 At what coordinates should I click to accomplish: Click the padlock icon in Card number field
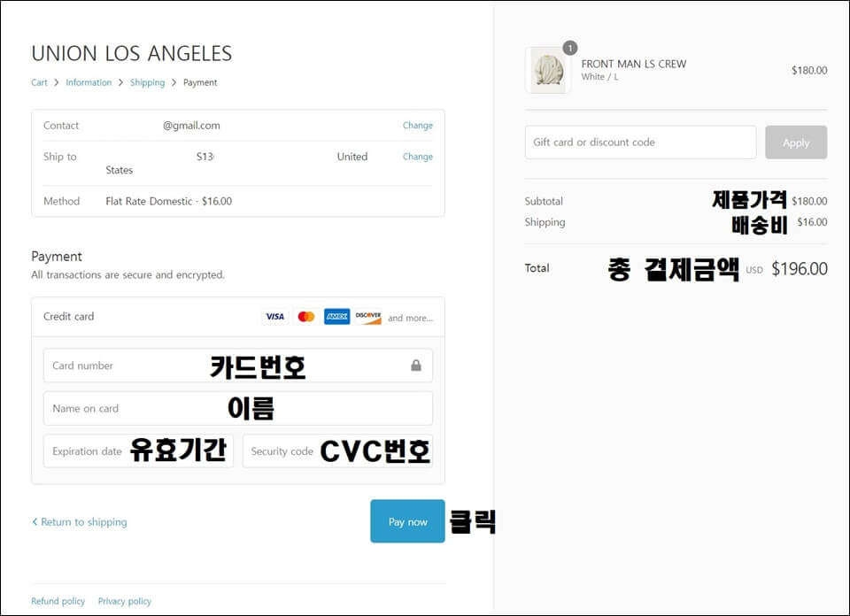(x=416, y=366)
